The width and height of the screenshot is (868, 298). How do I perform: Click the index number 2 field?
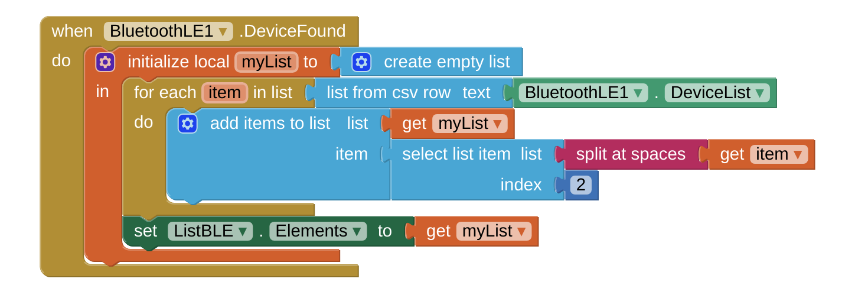coord(580,185)
